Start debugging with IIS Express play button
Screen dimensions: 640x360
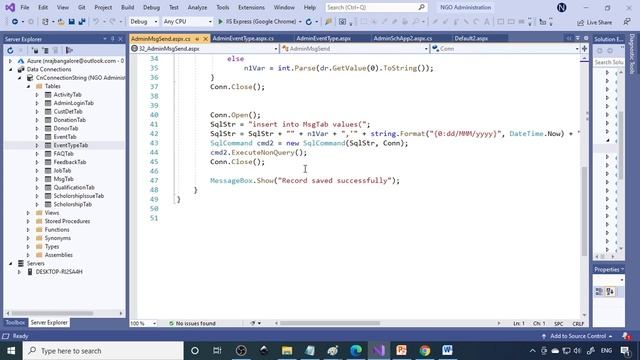[x=220, y=22]
